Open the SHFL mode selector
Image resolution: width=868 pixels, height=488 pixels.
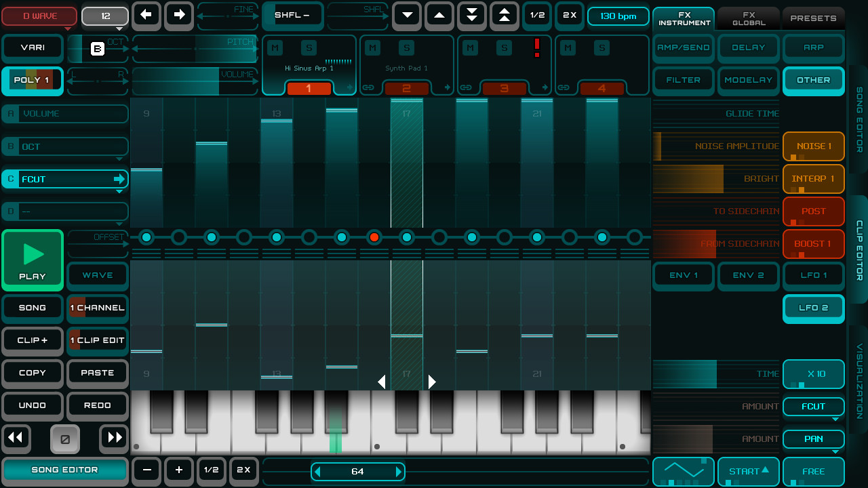[x=292, y=15]
